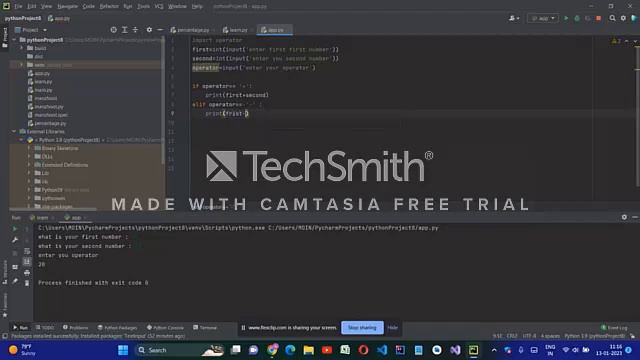Open Microsoft Edge from taskbar
This screenshot has width=640, height=360.
[x=290, y=350]
